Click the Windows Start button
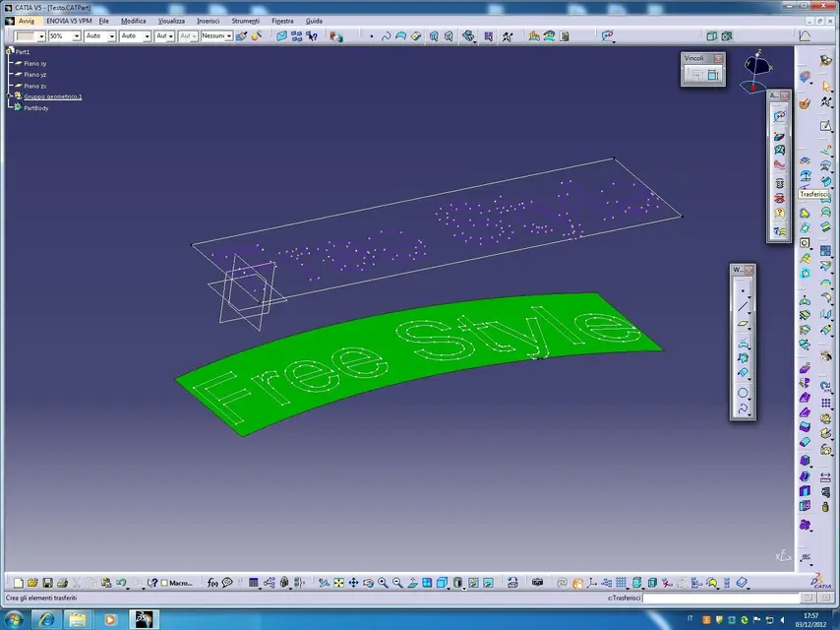840x630 pixels. pyautogui.click(x=15, y=619)
